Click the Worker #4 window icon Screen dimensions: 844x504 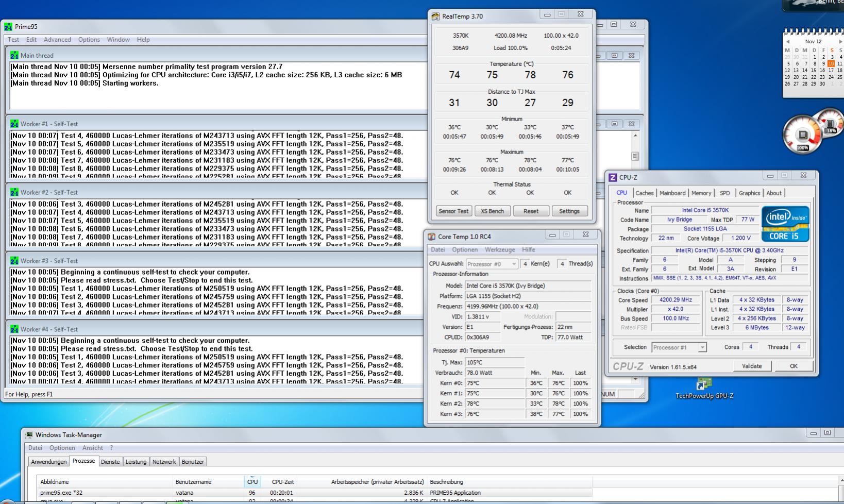click(14, 330)
